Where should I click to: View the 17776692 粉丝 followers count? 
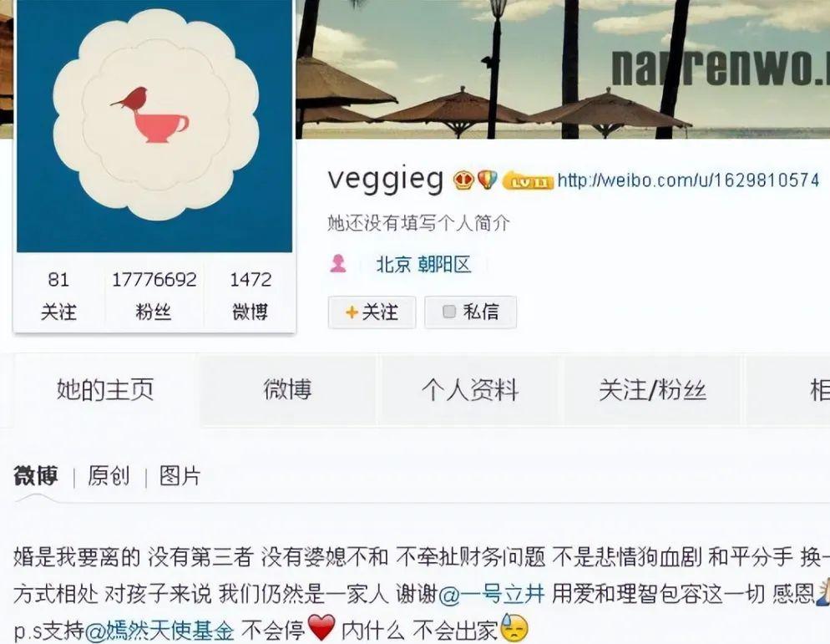[154, 295]
